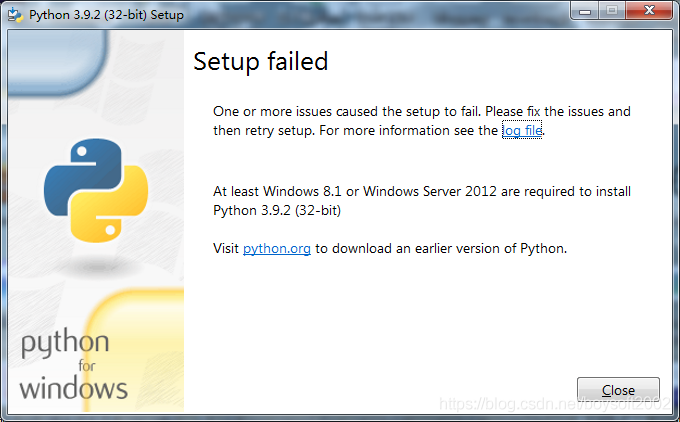Click the "Python 3.9.2 (32-bit) Setup" title text

click(x=106, y=15)
